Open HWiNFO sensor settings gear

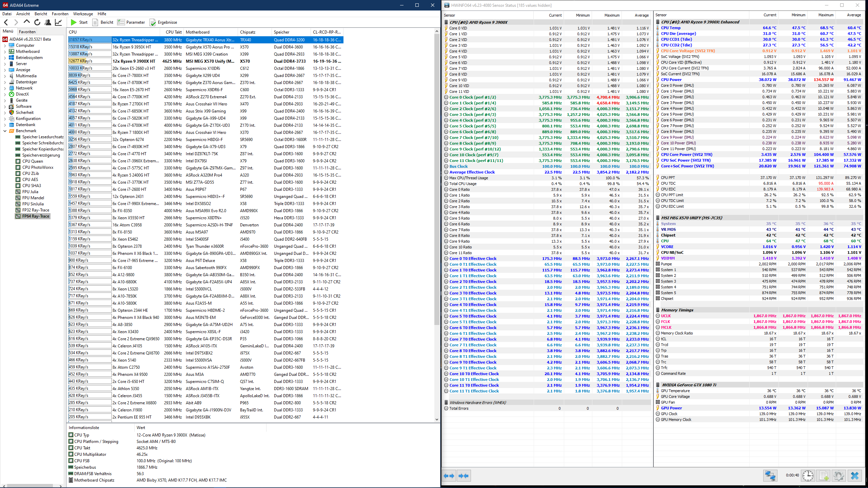click(839, 475)
